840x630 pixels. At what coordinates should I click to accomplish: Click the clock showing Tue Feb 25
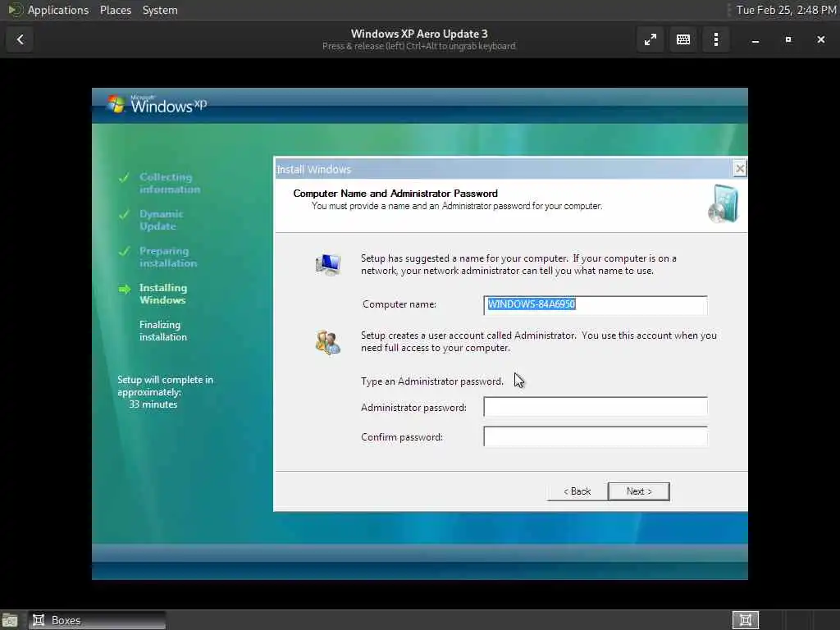[x=786, y=10]
